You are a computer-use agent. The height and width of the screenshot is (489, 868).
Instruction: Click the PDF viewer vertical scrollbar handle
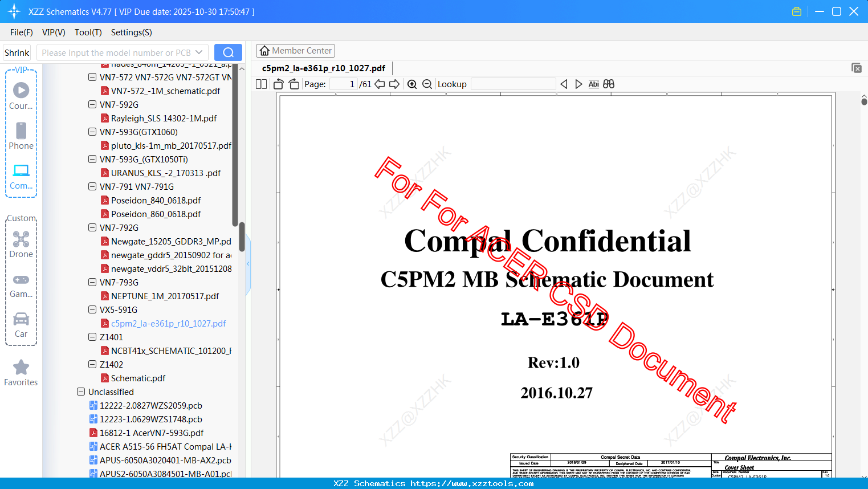coord(864,101)
